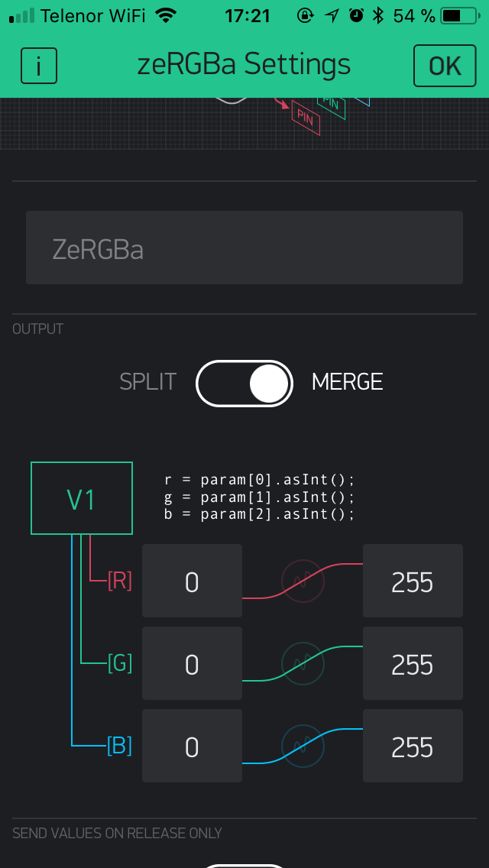Edit the green channel minimum value
This screenshot has height=868, width=489.
coord(192,663)
